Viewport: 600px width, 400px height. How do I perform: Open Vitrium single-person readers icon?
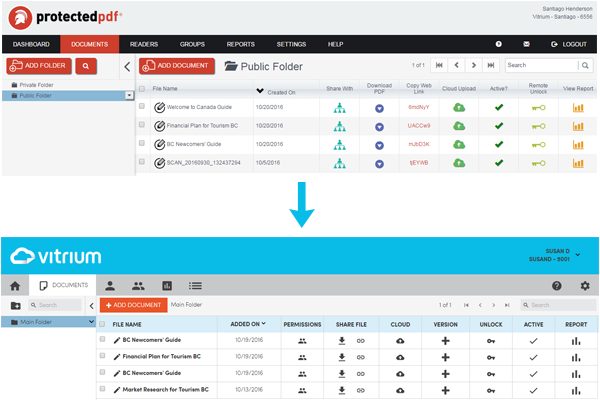coord(110,286)
